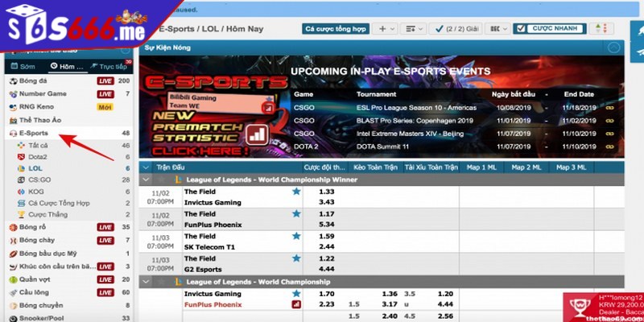644x322 pixels.
Task: Click the Bóng bầu dục Mỹ football icon
Action: [x=14, y=254]
